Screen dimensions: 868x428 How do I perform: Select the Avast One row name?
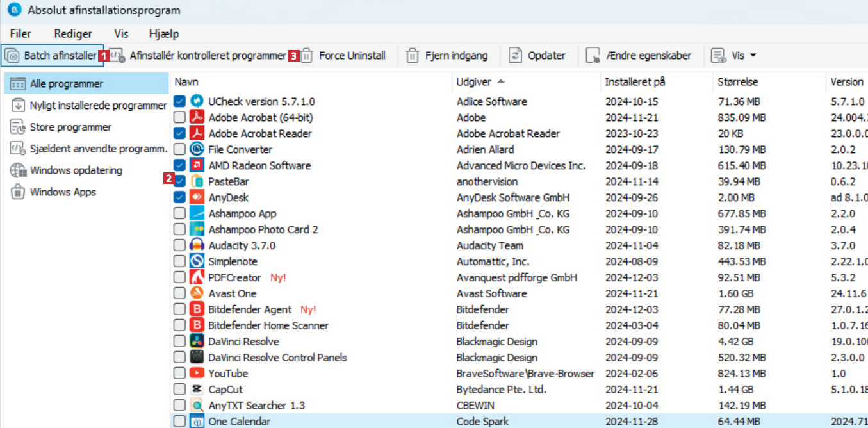[233, 293]
